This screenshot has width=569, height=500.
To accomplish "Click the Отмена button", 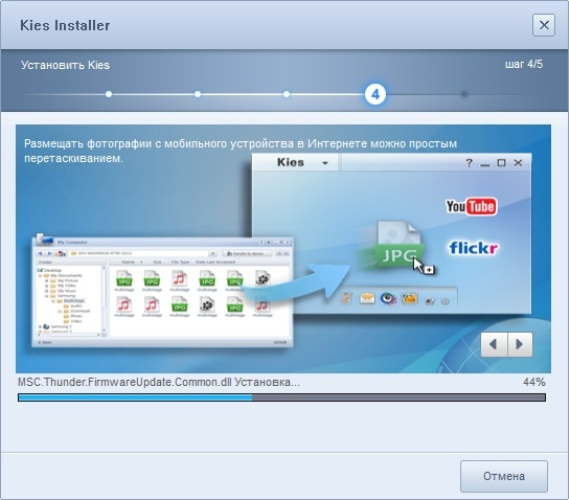I will pyautogui.click(x=504, y=476).
